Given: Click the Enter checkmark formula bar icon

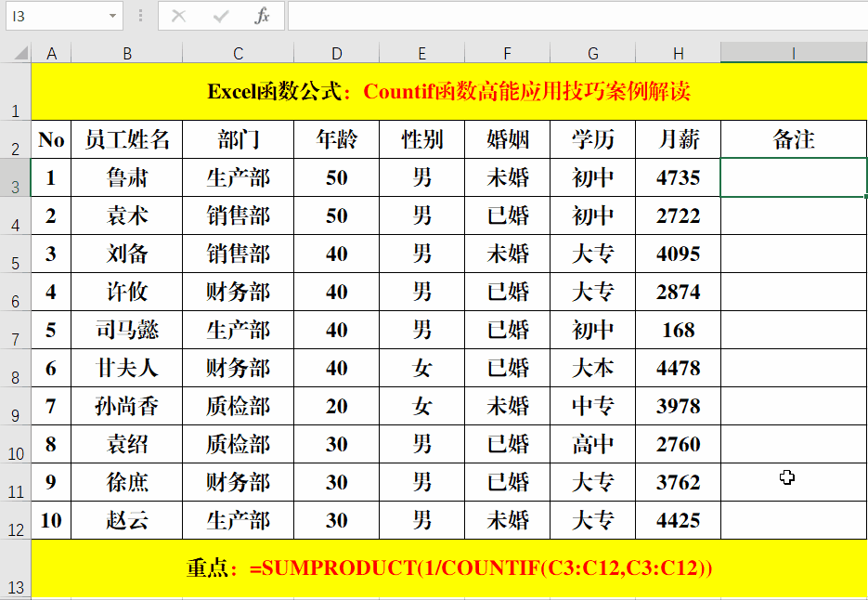Looking at the screenshot, I should tap(220, 16).
